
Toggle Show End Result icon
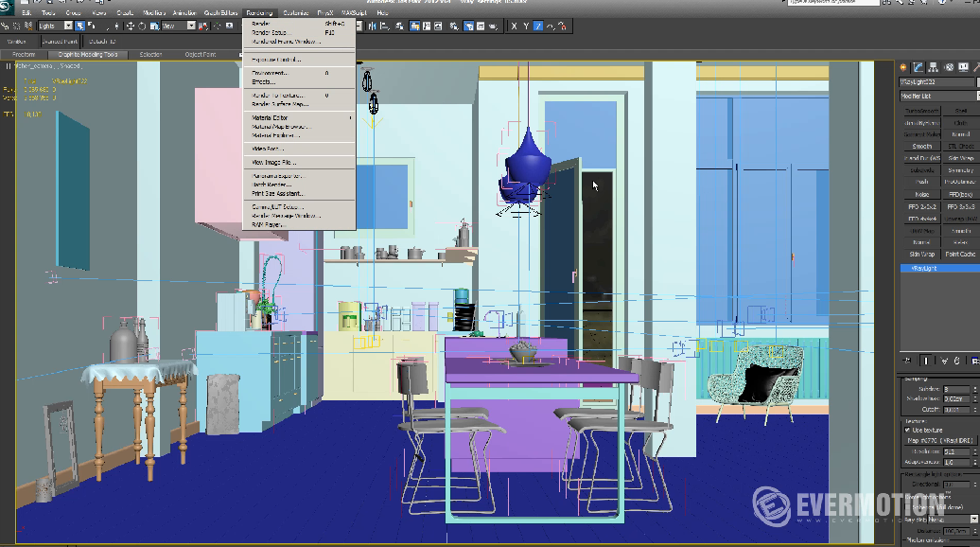pyautogui.click(x=926, y=361)
